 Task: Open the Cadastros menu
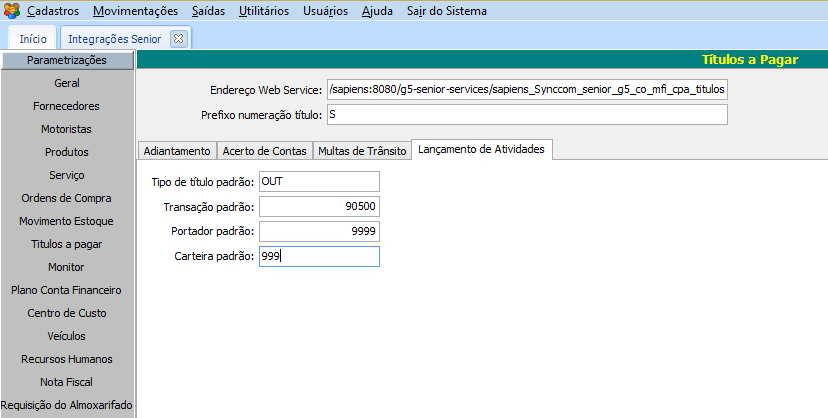tap(53, 11)
